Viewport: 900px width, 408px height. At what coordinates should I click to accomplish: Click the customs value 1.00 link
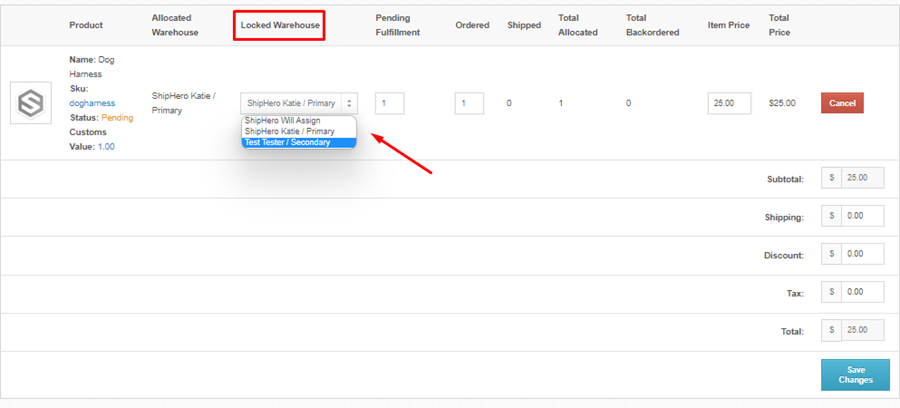(x=106, y=146)
